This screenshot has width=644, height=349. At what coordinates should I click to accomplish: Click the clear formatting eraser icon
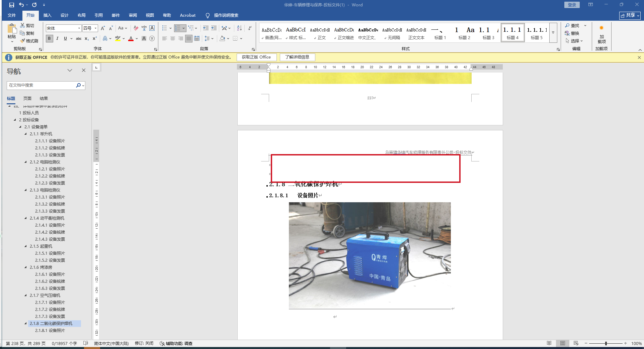pos(136,28)
